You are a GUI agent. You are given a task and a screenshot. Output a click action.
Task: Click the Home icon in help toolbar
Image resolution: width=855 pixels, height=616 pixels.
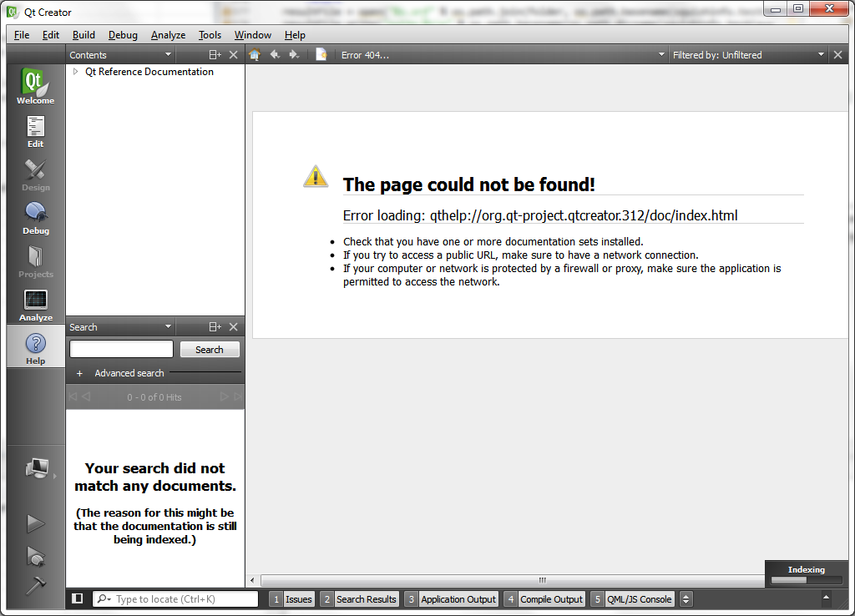pos(255,55)
